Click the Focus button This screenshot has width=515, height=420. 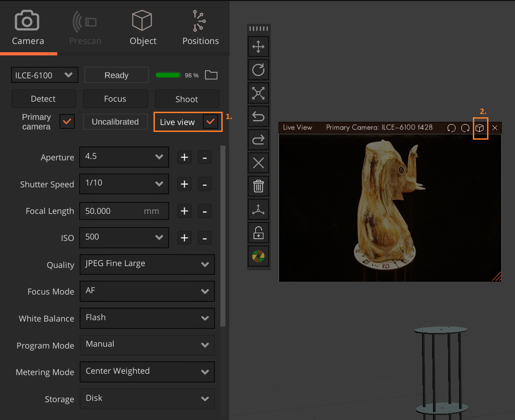pyautogui.click(x=115, y=99)
